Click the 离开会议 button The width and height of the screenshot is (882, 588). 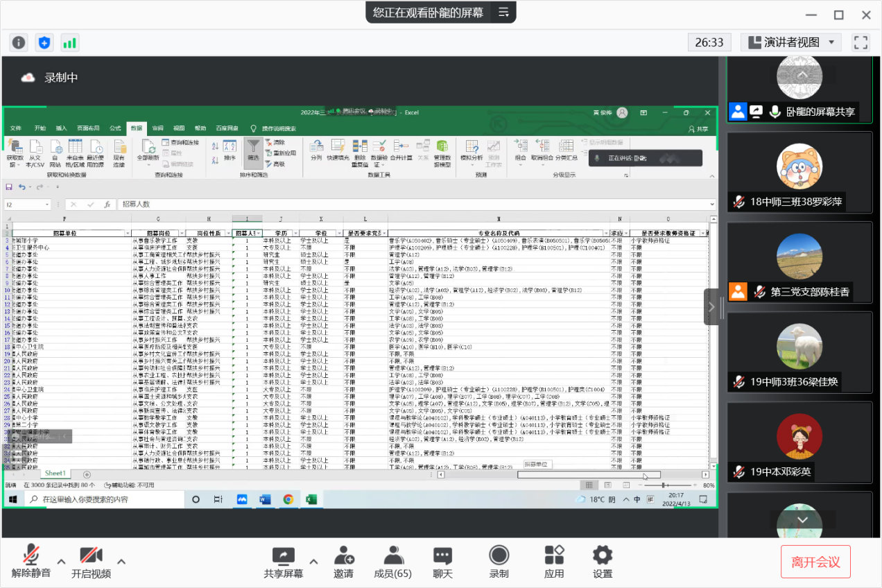coord(815,562)
